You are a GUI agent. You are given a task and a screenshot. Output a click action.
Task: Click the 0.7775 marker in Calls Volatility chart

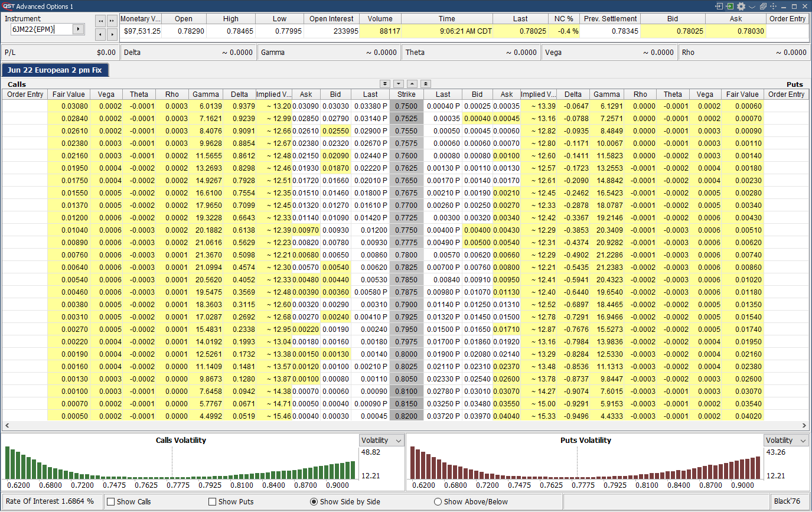tap(178, 485)
